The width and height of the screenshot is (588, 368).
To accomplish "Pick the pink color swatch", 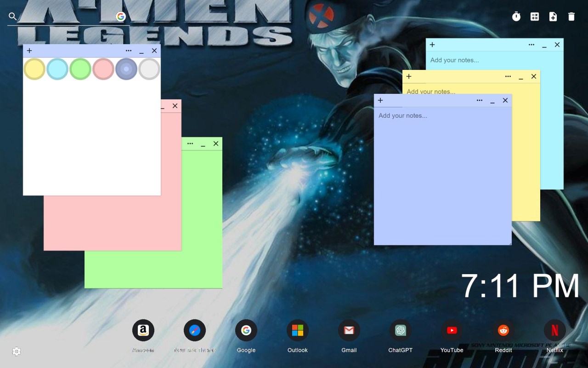I will click(103, 69).
